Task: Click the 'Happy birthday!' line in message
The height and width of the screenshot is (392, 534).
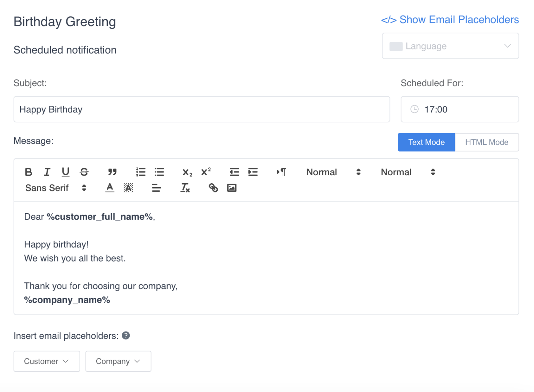Action: click(x=56, y=245)
